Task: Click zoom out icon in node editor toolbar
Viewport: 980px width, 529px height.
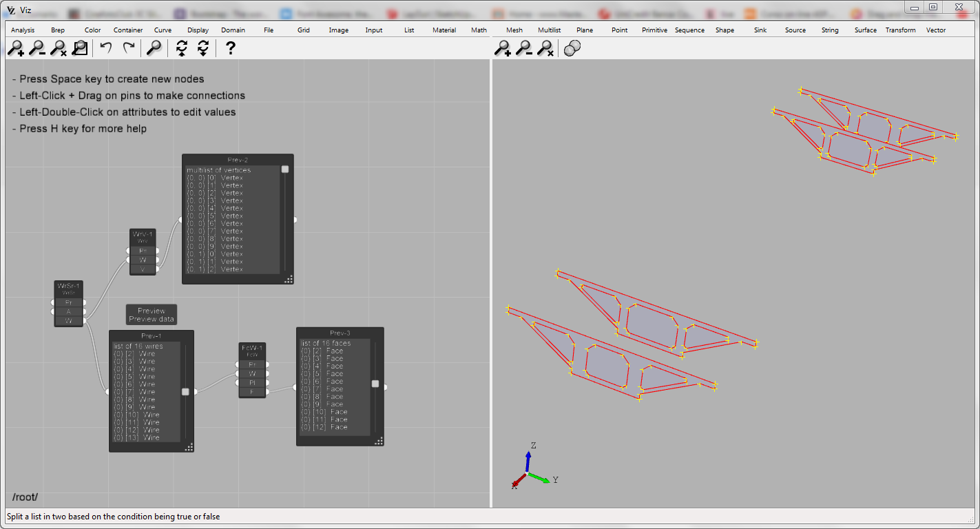Action: [37, 48]
